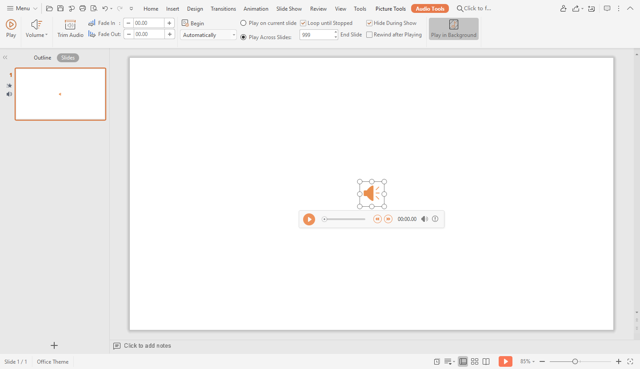Collapse the ribbon with the up chevron
640x369 pixels.
coord(630,9)
